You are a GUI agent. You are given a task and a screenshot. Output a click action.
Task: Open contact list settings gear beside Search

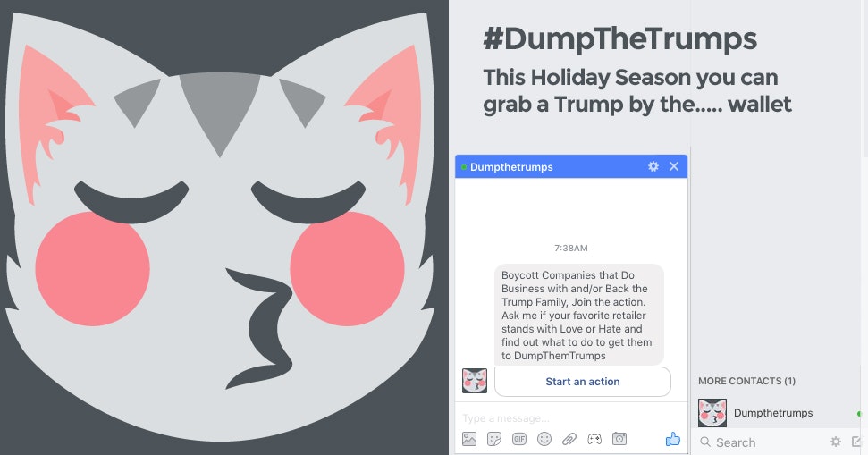pos(835,442)
